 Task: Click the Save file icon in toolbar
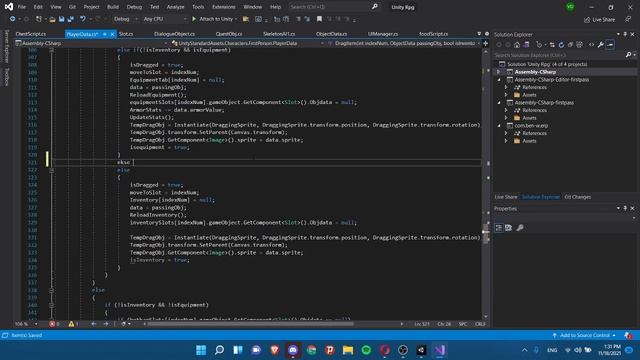click(61, 19)
